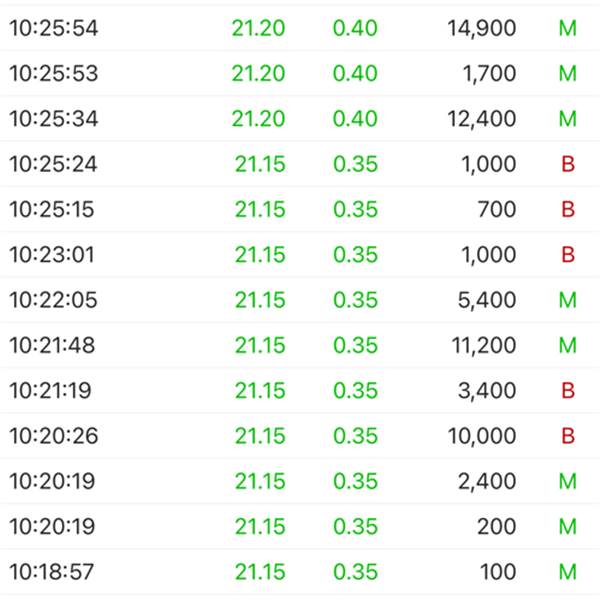This screenshot has width=600, height=600.
Task: Select the M marker at 10:25:53
Action: click(567, 73)
